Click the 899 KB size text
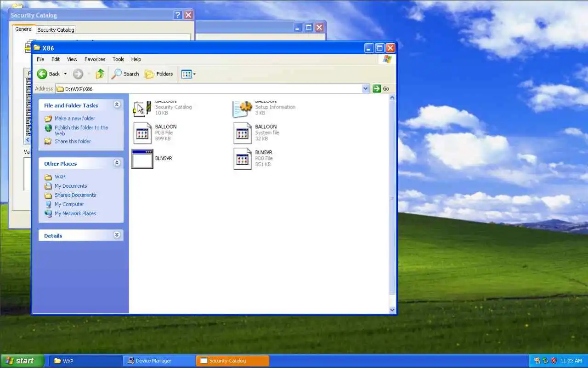 pyautogui.click(x=163, y=138)
